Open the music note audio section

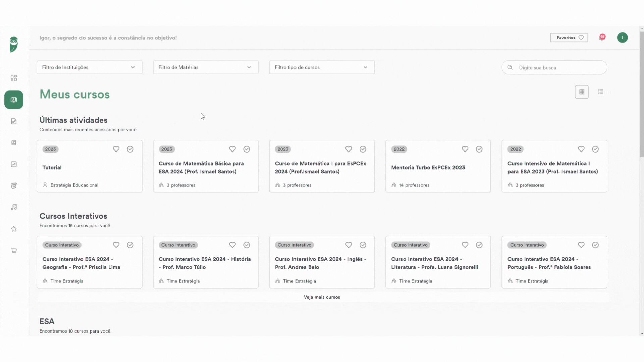[x=14, y=207]
